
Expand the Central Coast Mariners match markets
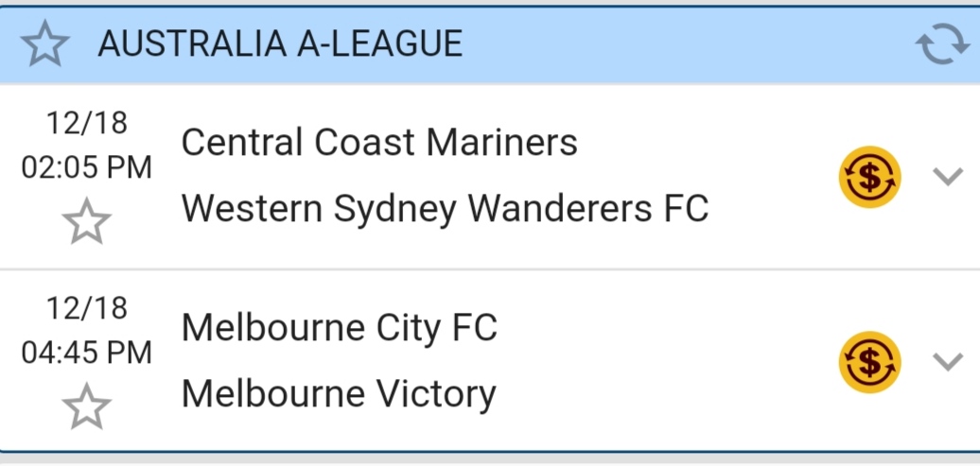947,177
